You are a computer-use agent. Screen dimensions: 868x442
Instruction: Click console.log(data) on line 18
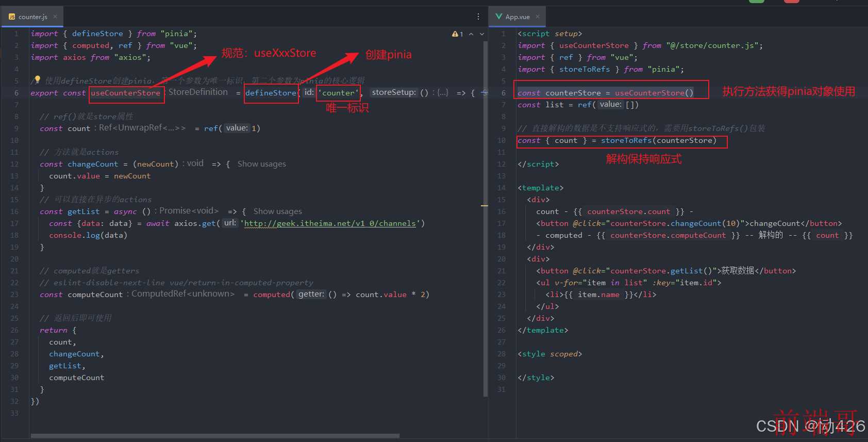[x=88, y=235]
